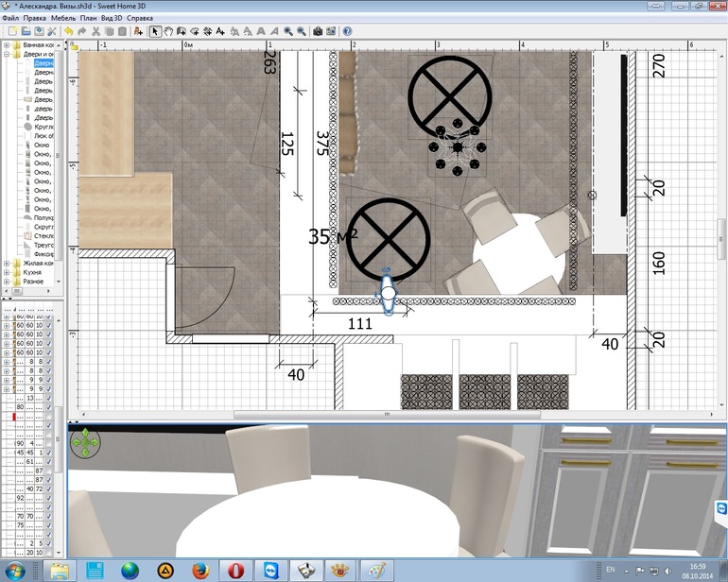Create a photo with the camera icon

pos(318,31)
